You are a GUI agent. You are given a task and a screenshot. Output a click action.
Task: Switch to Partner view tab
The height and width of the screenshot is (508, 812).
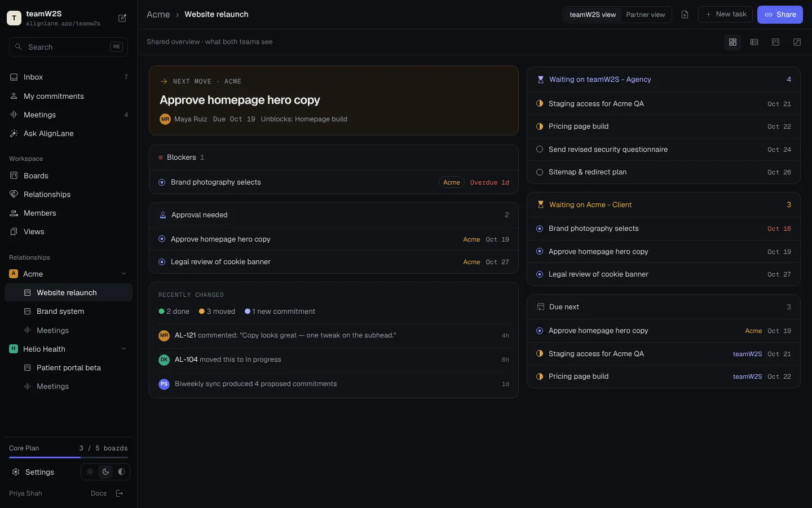[x=645, y=15]
